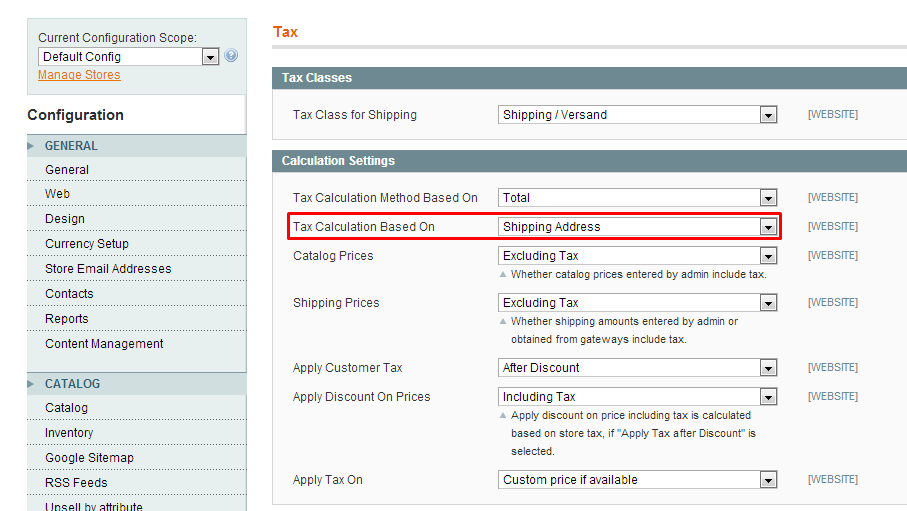
Task: Collapse the Tax Classes section header
Action: pos(589,78)
